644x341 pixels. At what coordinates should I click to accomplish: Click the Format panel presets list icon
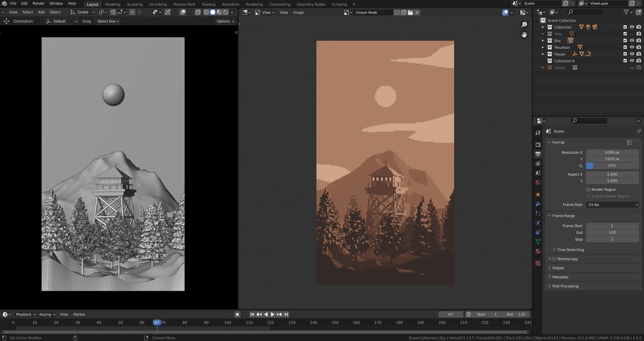[630, 142]
